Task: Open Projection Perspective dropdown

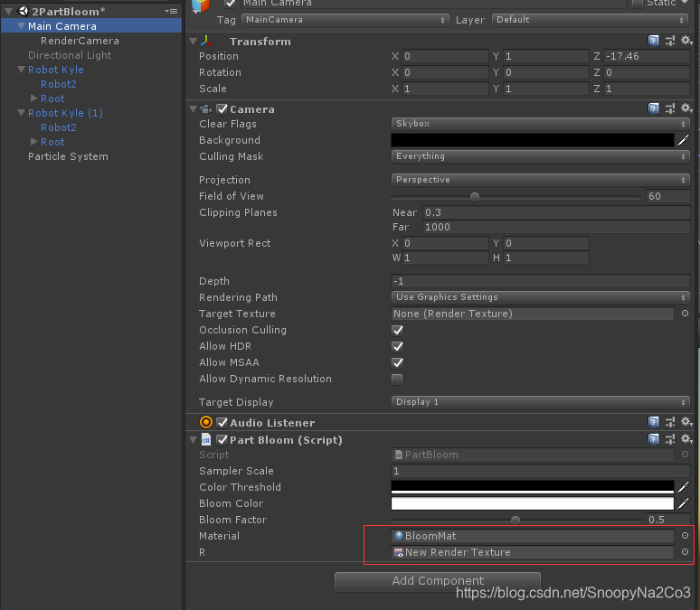Action: pos(540,180)
